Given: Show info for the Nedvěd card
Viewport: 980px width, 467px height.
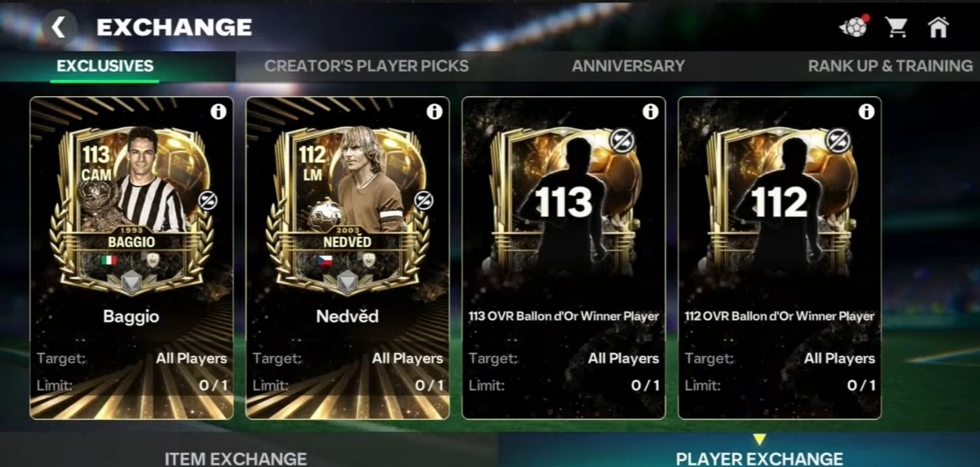Looking at the screenshot, I should [434, 112].
